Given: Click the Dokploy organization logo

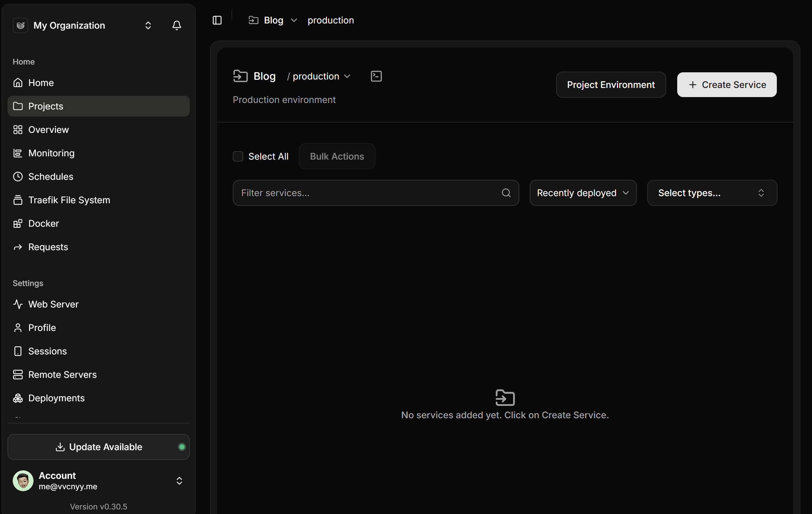Looking at the screenshot, I should click(x=21, y=25).
